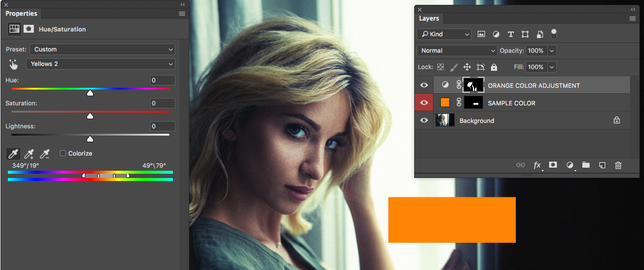Screen dimensions: 644x270
Task: Hide the ORANGE COLOR ADJUSTMENT layer
Action: (x=424, y=85)
